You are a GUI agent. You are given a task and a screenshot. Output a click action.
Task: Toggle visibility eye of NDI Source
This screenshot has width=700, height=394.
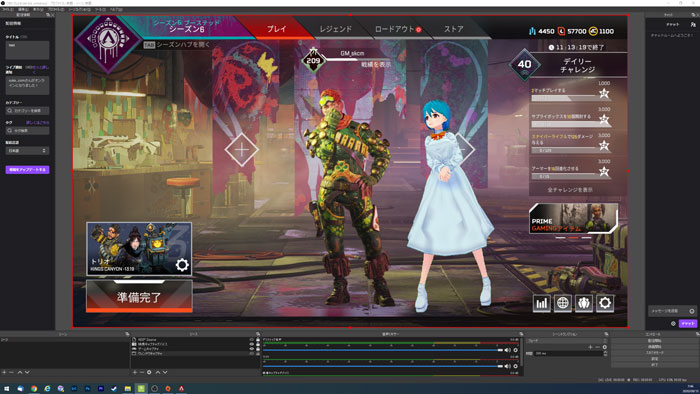[x=251, y=340]
